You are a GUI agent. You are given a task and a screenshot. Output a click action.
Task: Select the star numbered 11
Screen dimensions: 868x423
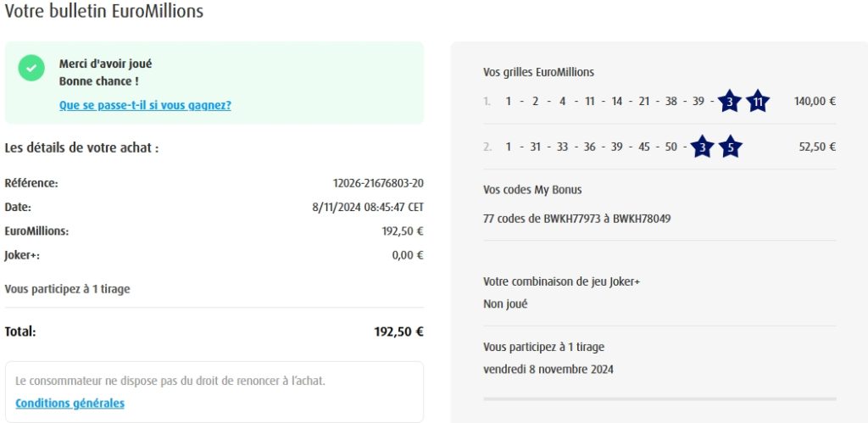click(x=757, y=102)
